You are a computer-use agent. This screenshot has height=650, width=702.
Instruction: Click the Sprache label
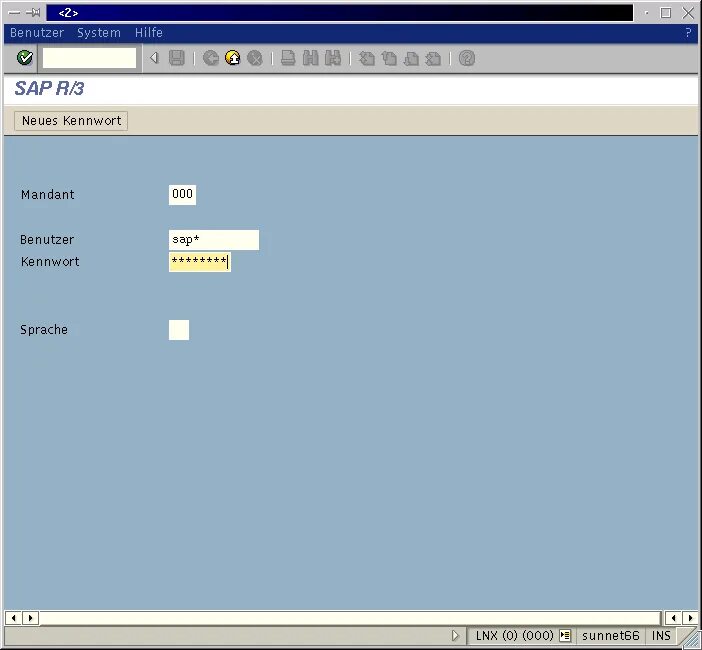click(x=44, y=330)
